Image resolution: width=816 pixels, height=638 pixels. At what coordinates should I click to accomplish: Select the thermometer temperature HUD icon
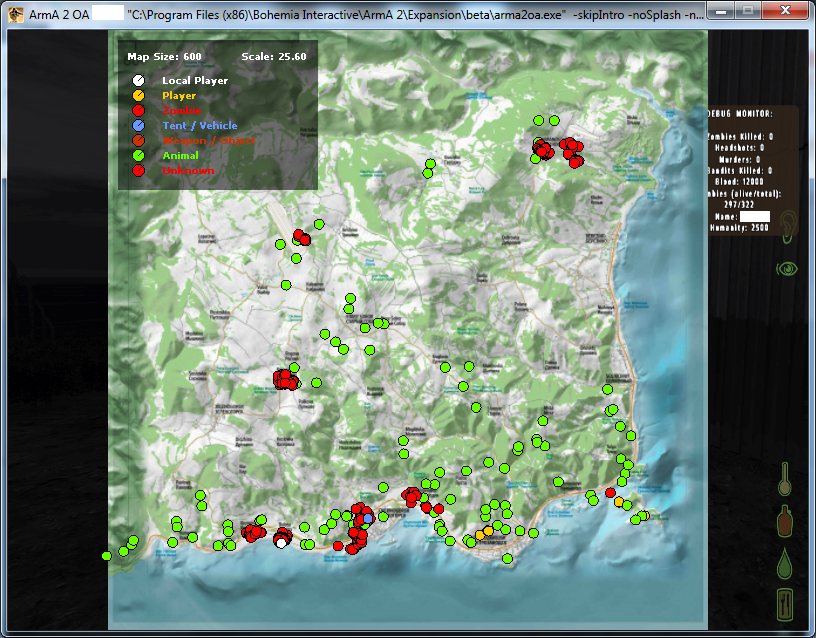pos(785,479)
